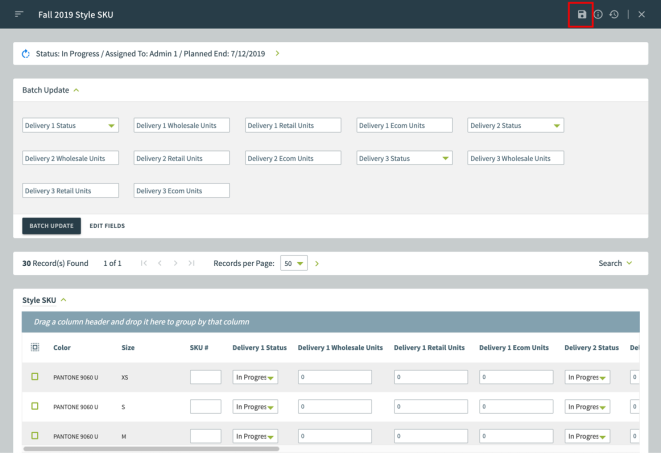Open the Records per Page dropdown
The image size is (661, 453).
[x=293, y=262]
